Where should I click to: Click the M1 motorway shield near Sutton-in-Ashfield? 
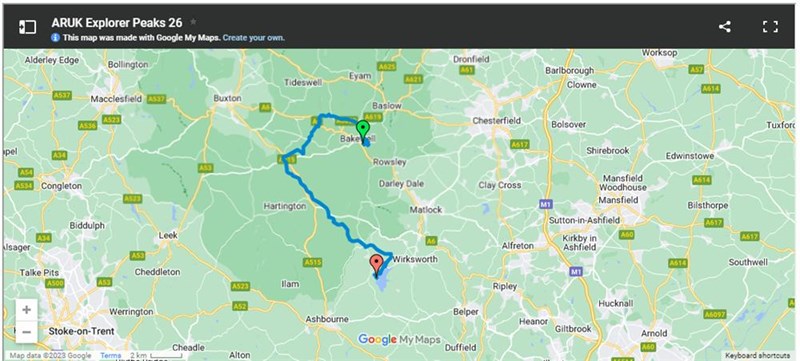(545, 204)
